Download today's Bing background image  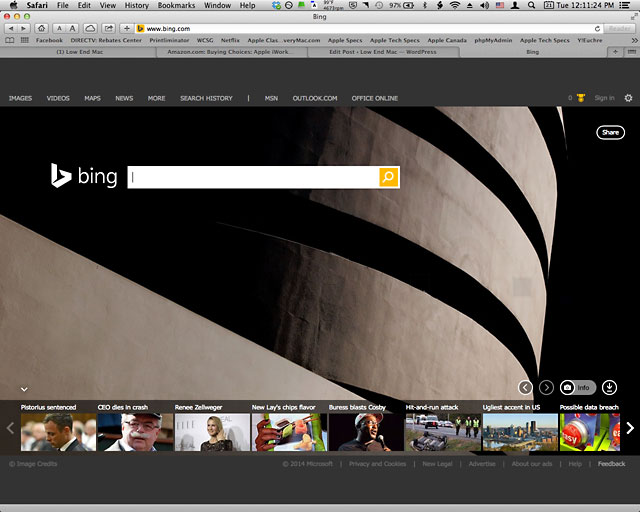(x=609, y=387)
